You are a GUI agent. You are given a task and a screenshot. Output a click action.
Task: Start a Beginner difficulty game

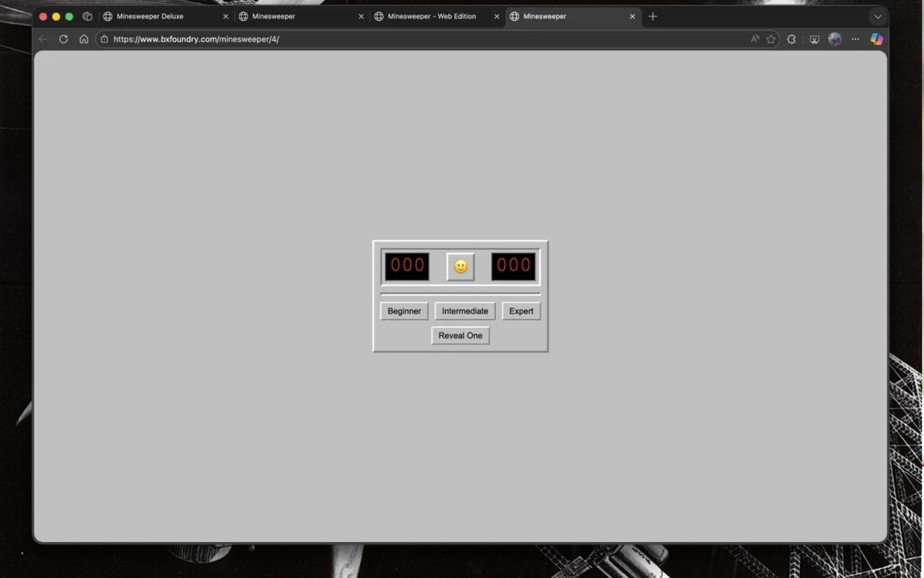click(404, 311)
